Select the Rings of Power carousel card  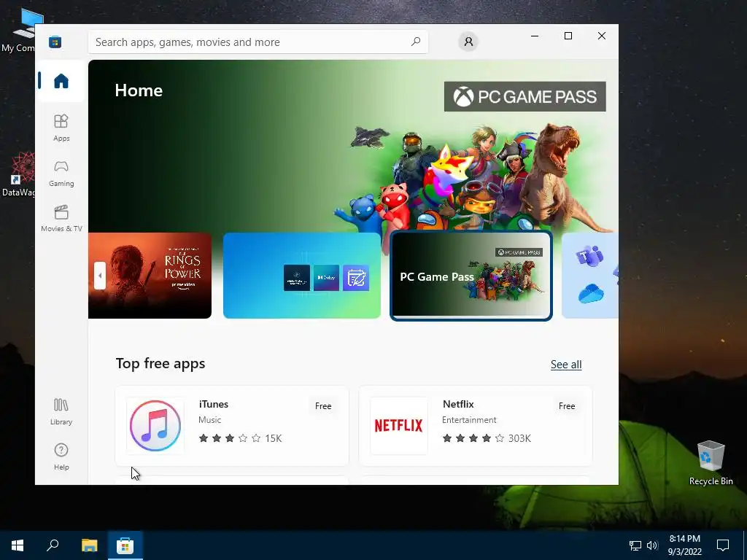(x=150, y=275)
